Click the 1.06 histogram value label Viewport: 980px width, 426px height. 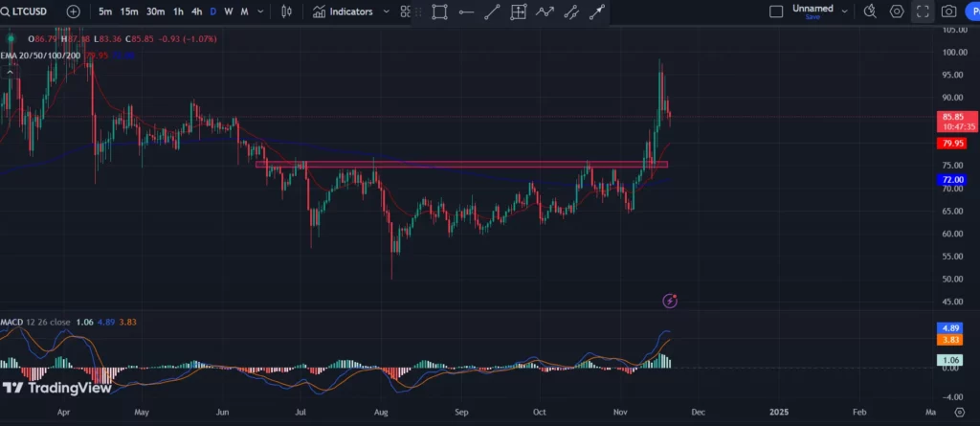(x=952, y=360)
